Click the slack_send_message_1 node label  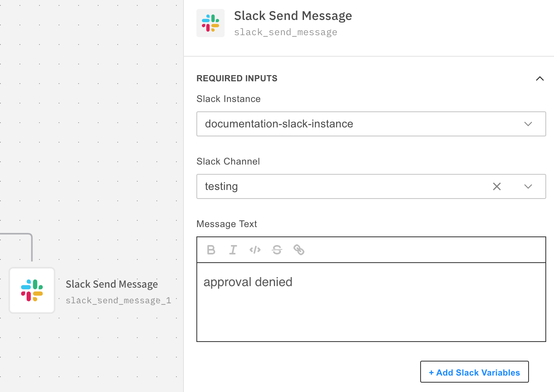[x=118, y=301]
